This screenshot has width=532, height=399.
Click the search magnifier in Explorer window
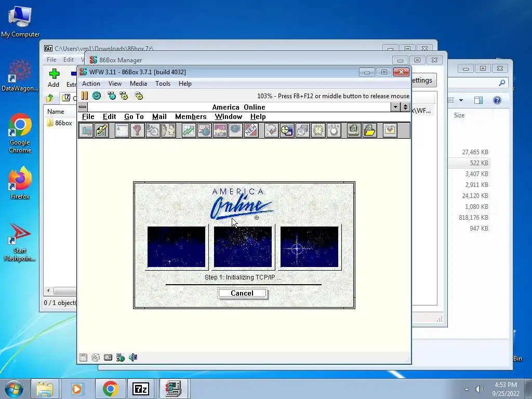tap(502, 83)
